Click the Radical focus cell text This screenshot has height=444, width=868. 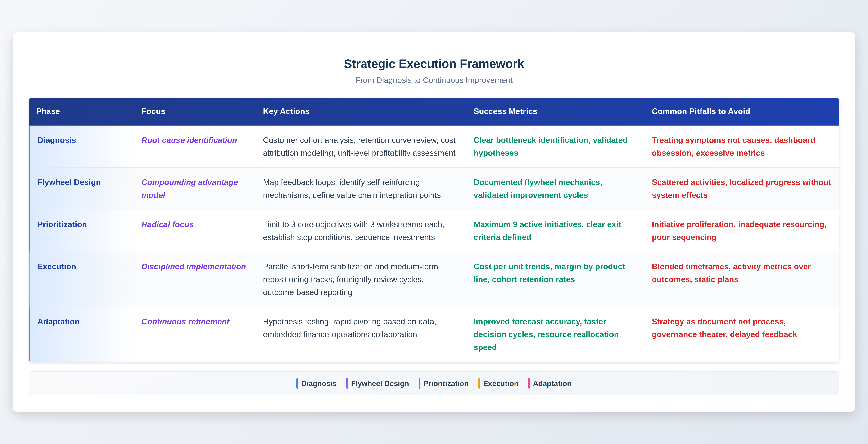(x=167, y=225)
